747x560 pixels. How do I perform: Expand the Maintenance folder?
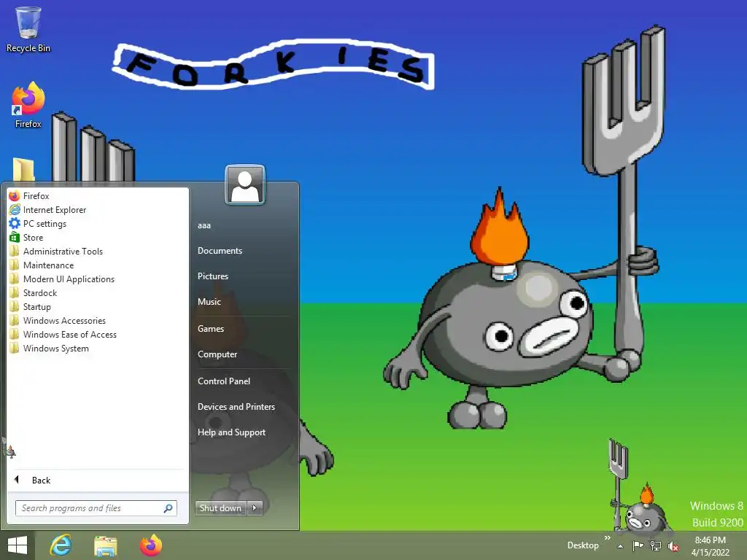coord(98,265)
